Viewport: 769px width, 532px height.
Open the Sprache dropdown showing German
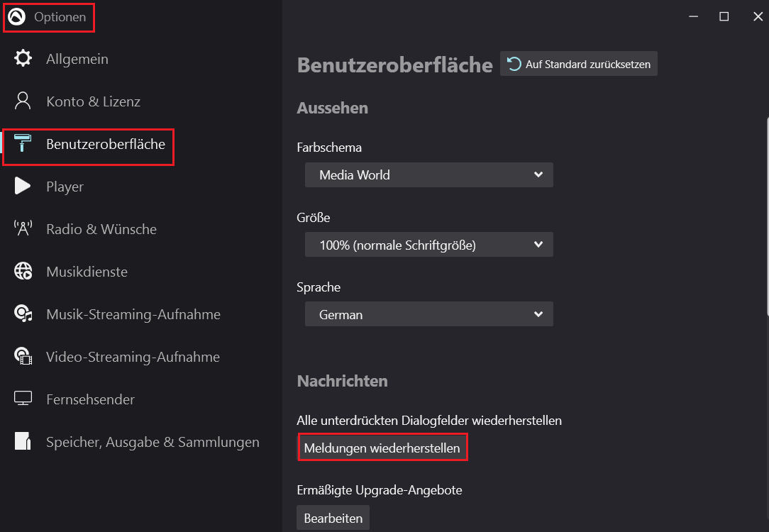click(428, 314)
